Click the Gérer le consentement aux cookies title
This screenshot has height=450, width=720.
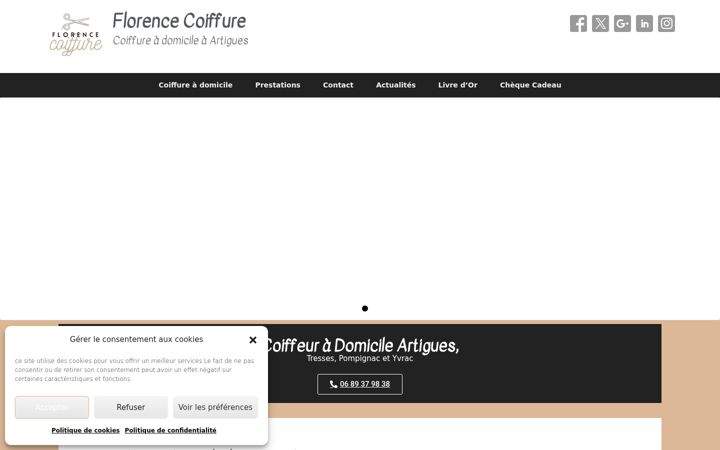coord(136,339)
